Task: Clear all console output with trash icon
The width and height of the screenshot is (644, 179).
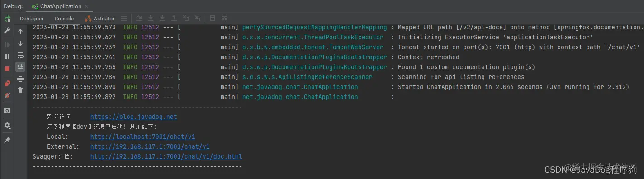Action: pyautogui.click(x=20, y=90)
